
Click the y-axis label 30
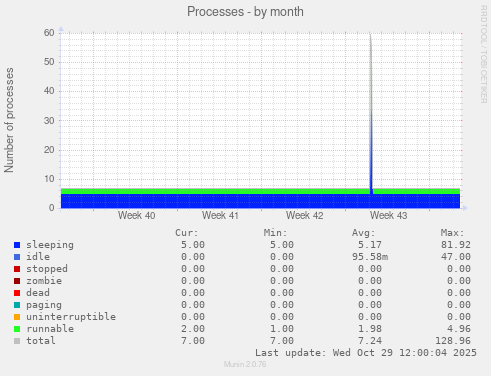(49, 121)
